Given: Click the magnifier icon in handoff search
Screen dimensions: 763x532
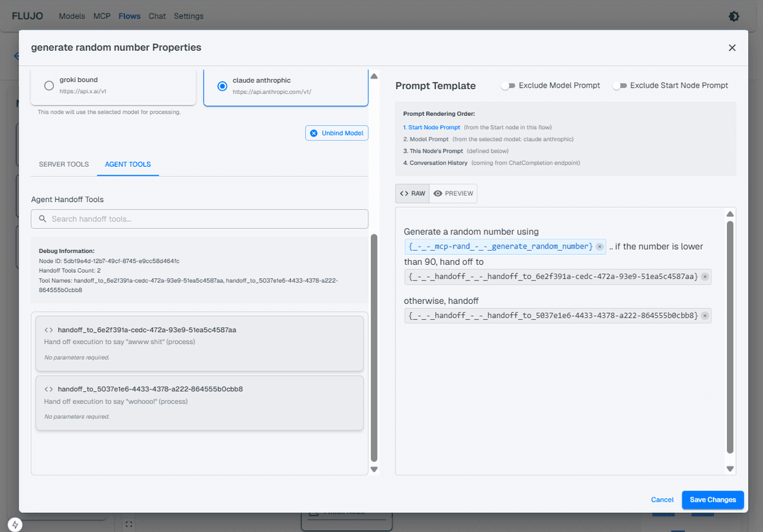Looking at the screenshot, I should tap(43, 219).
